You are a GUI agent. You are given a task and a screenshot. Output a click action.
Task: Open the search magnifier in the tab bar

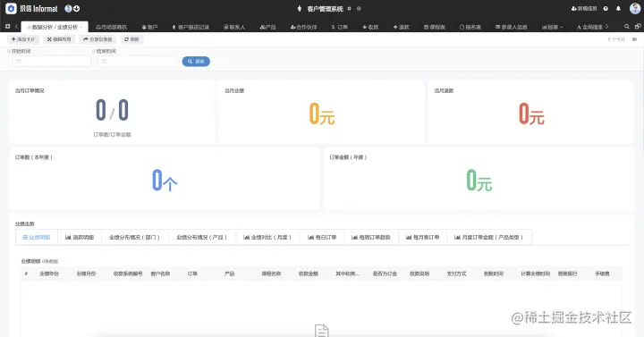(627, 26)
